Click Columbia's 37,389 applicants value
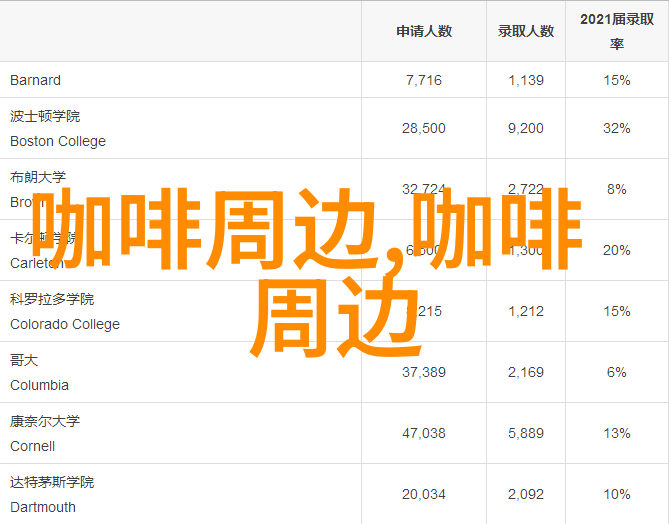Image resolution: width=670 pixels, height=524 pixels. click(424, 372)
